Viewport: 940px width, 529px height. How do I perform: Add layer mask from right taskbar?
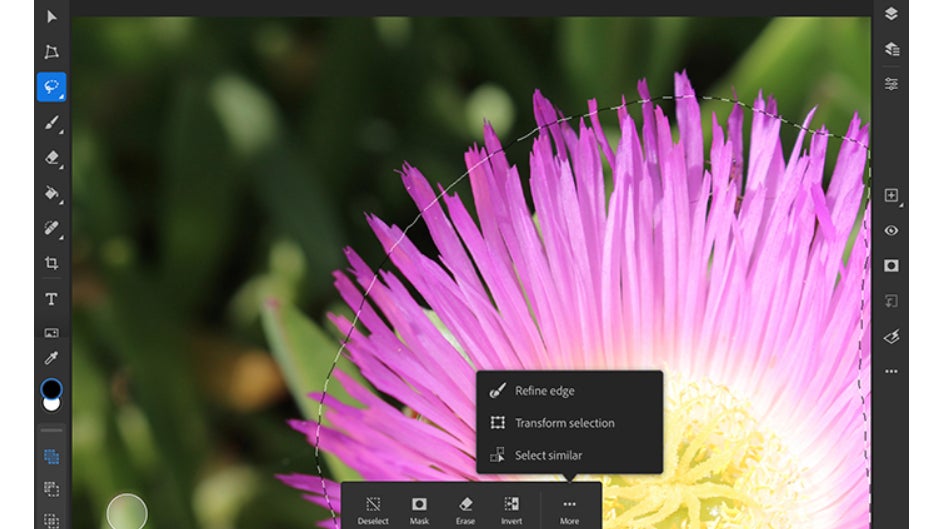coord(891,266)
